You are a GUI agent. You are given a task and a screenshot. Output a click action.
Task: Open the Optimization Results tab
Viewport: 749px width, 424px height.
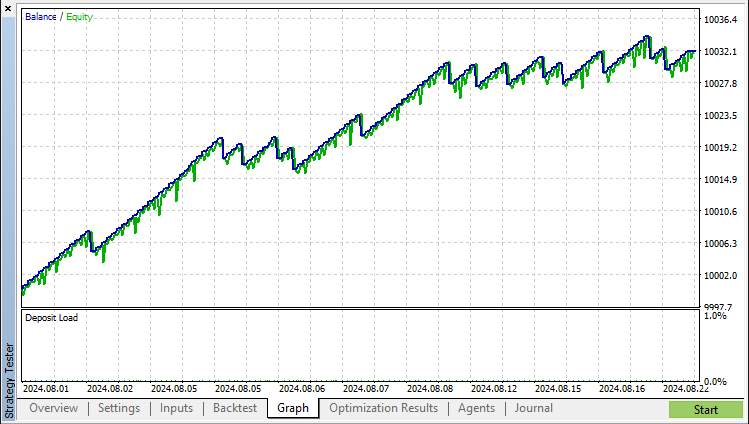click(x=384, y=408)
